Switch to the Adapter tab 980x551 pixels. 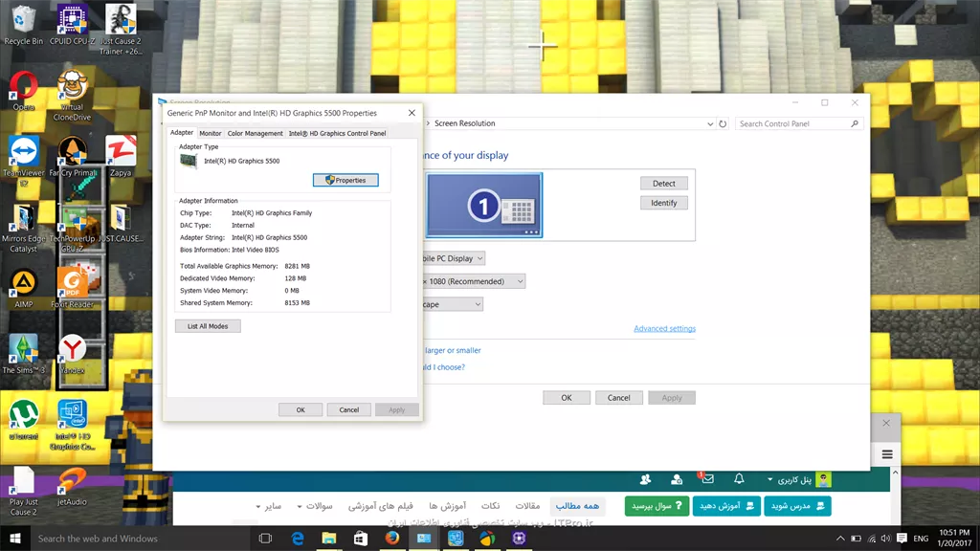click(182, 132)
